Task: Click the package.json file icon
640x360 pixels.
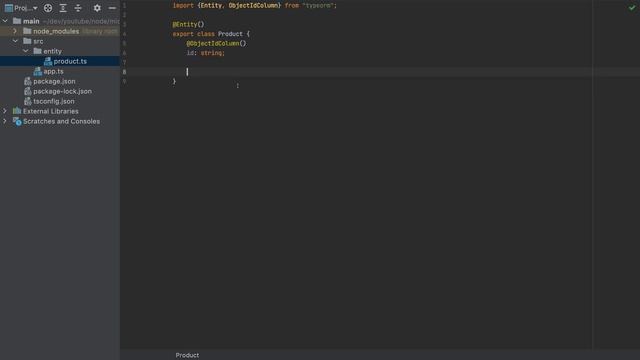Action: [x=28, y=81]
